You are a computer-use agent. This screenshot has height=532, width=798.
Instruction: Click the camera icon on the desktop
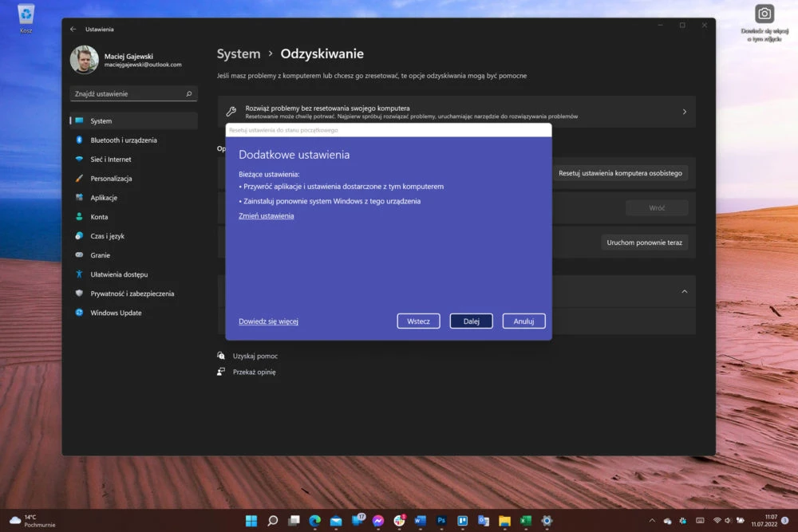click(x=764, y=14)
